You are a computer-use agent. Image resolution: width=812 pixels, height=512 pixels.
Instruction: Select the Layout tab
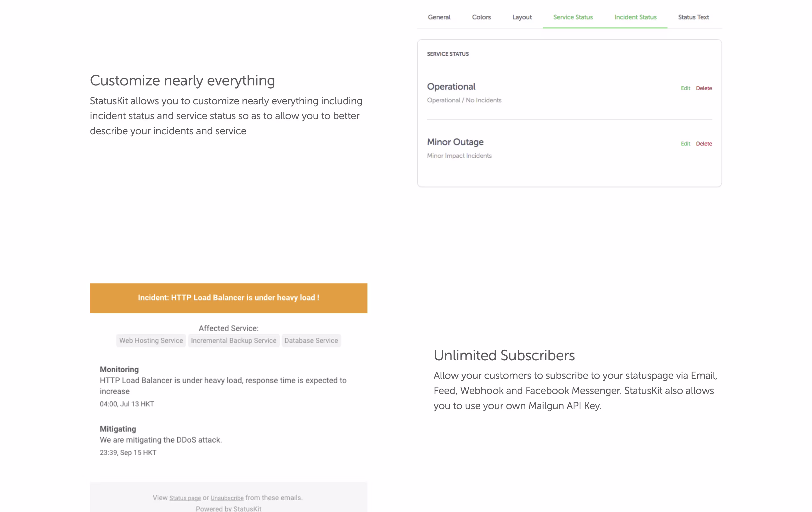coord(522,17)
